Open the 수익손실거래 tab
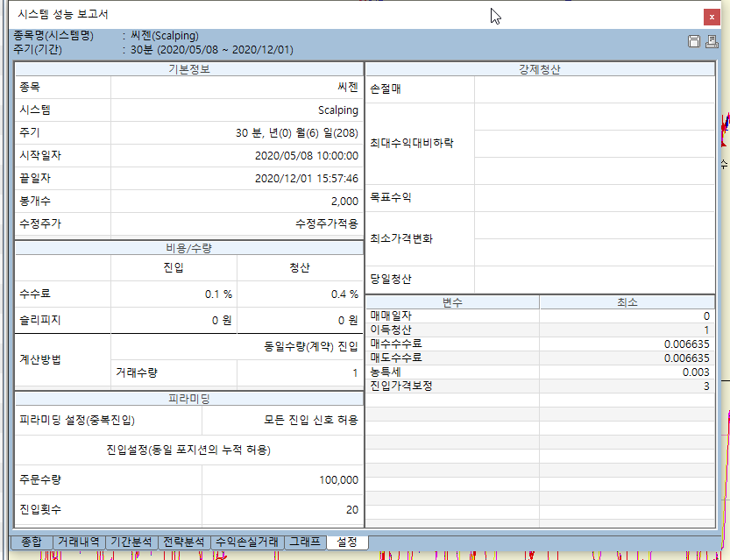This screenshot has width=730, height=560. coord(249,542)
